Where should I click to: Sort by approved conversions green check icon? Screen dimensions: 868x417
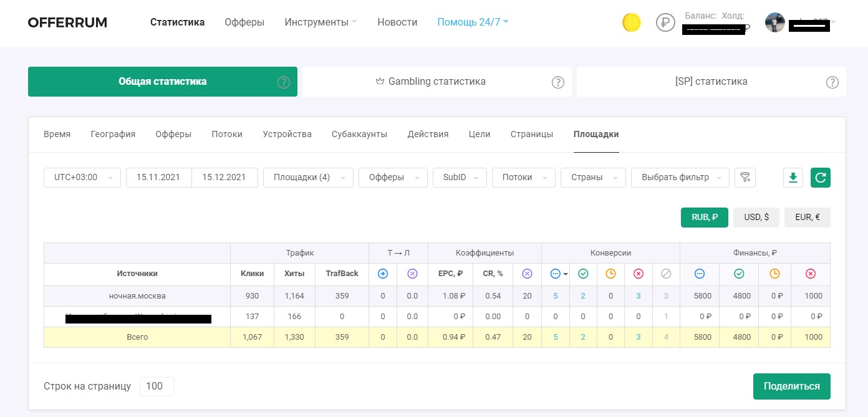pos(583,274)
